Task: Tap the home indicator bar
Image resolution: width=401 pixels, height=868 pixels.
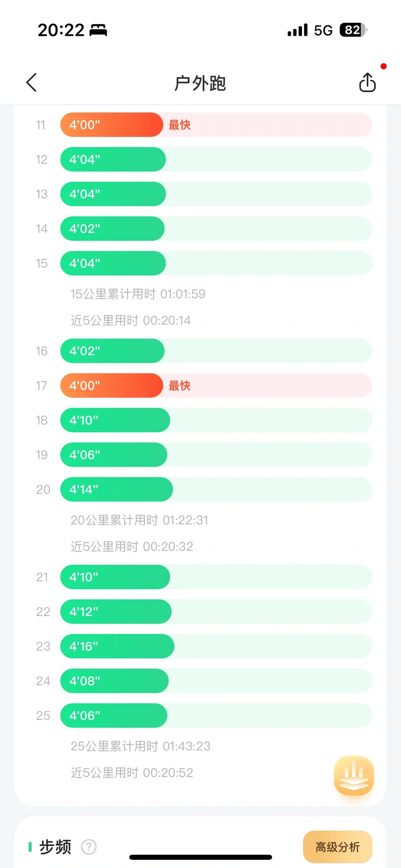Action: (x=200, y=857)
